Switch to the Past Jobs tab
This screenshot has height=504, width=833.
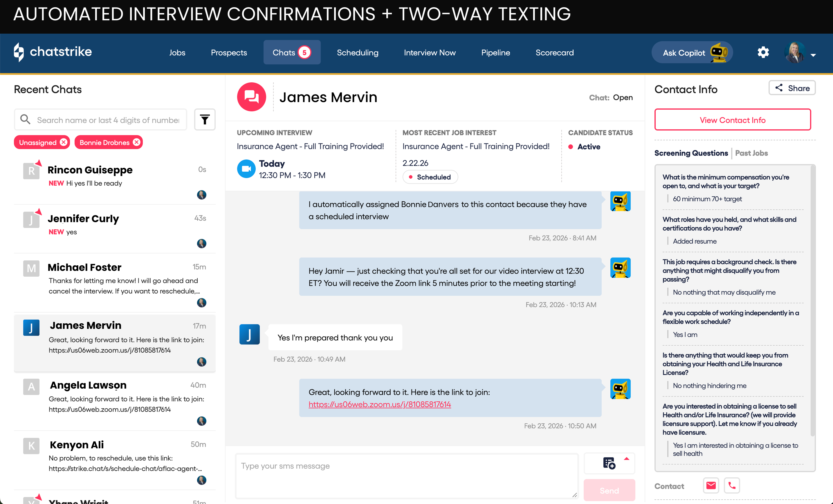(751, 153)
